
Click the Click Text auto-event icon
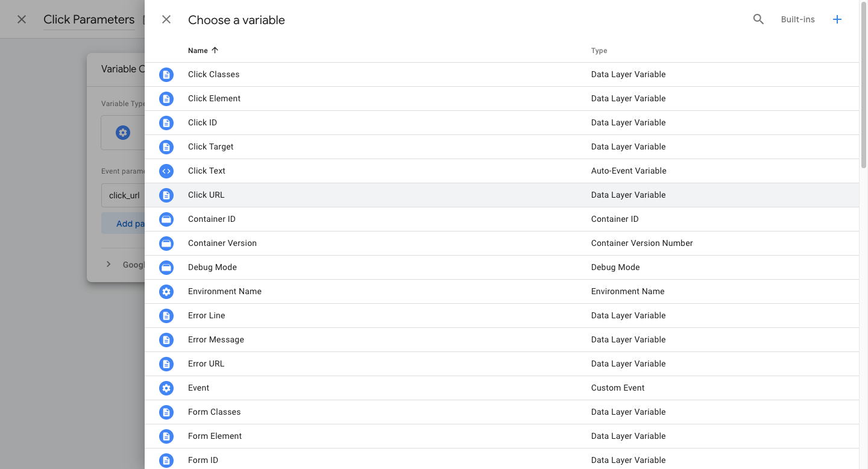point(166,171)
